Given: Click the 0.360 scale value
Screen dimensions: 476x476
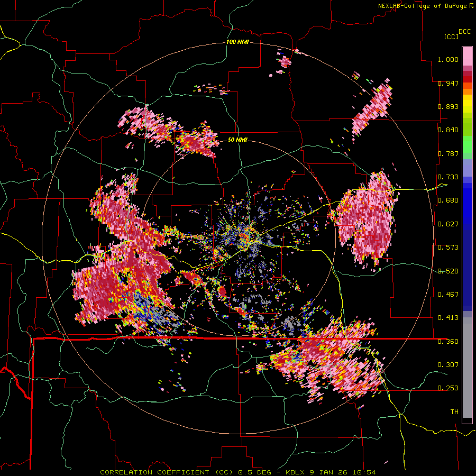Looking at the screenshot, I should click(x=448, y=342).
